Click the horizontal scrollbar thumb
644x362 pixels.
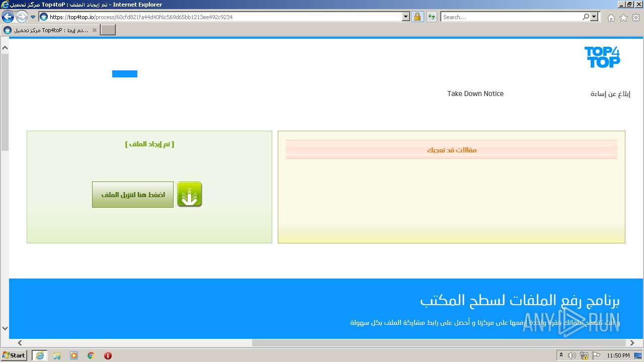pos(440,343)
